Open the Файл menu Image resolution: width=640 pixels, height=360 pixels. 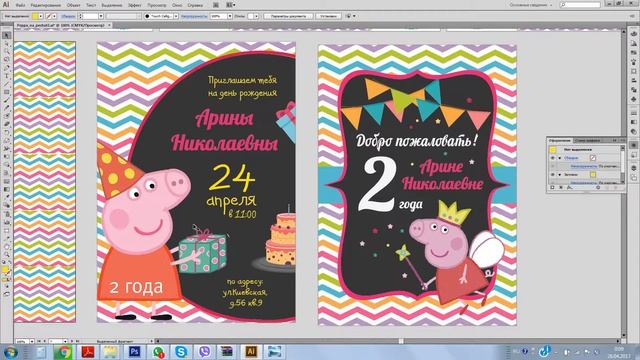pyautogui.click(x=20, y=5)
